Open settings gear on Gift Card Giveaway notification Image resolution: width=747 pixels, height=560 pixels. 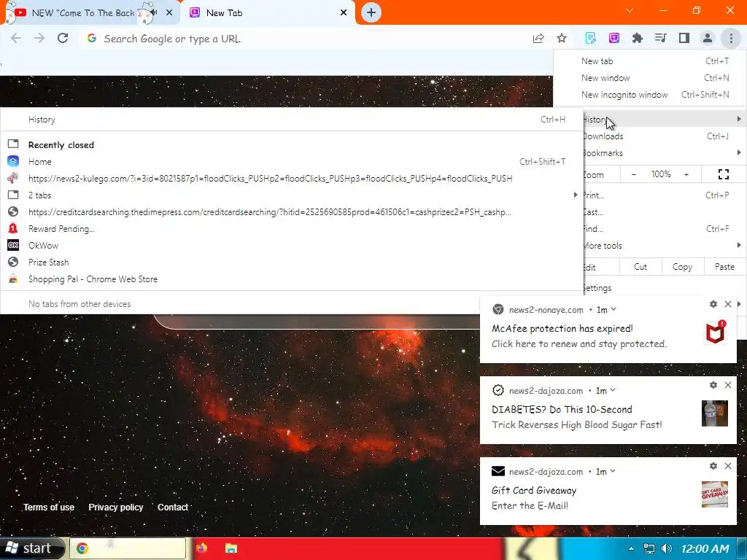pyautogui.click(x=713, y=466)
